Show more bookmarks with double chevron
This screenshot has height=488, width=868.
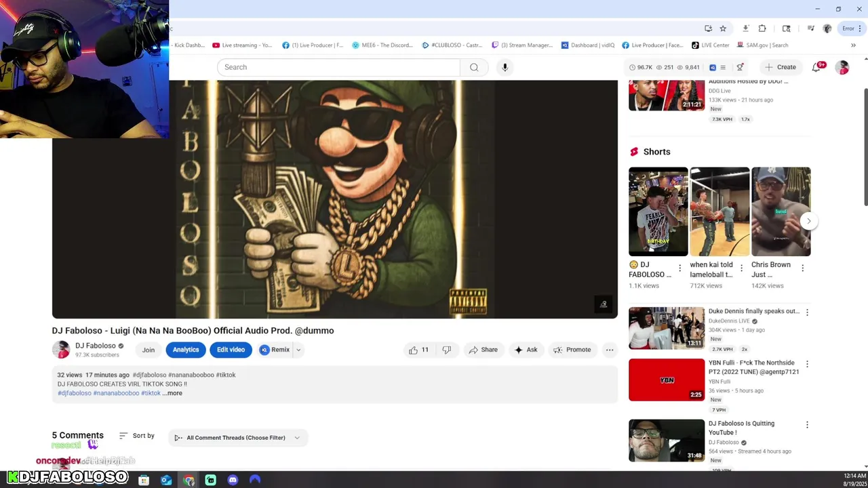[x=853, y=45]
